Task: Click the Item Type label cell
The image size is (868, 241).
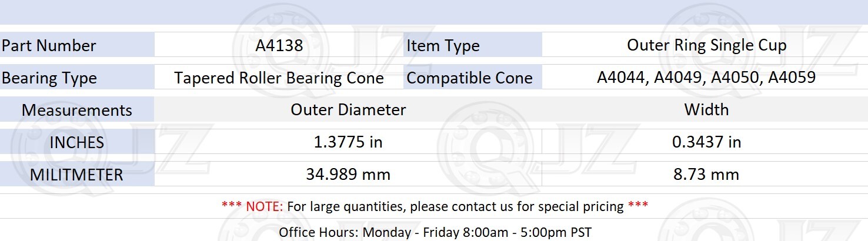Action: (x=472, y=45)
